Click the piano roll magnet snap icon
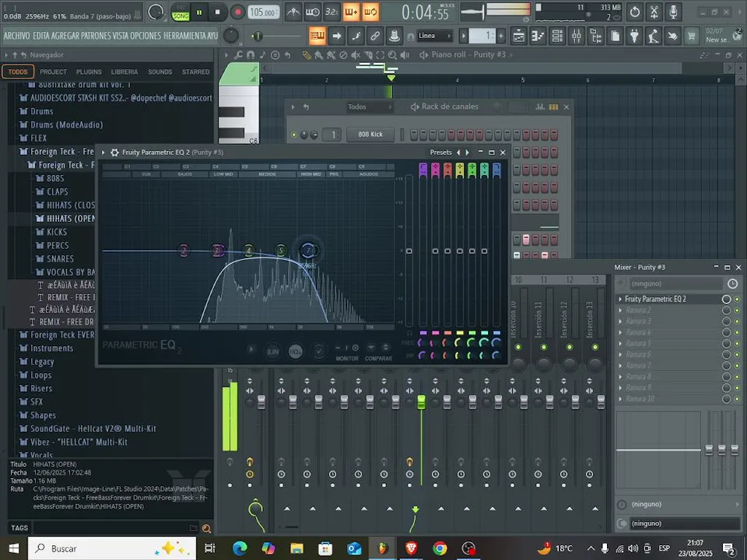 pos(250,55)
